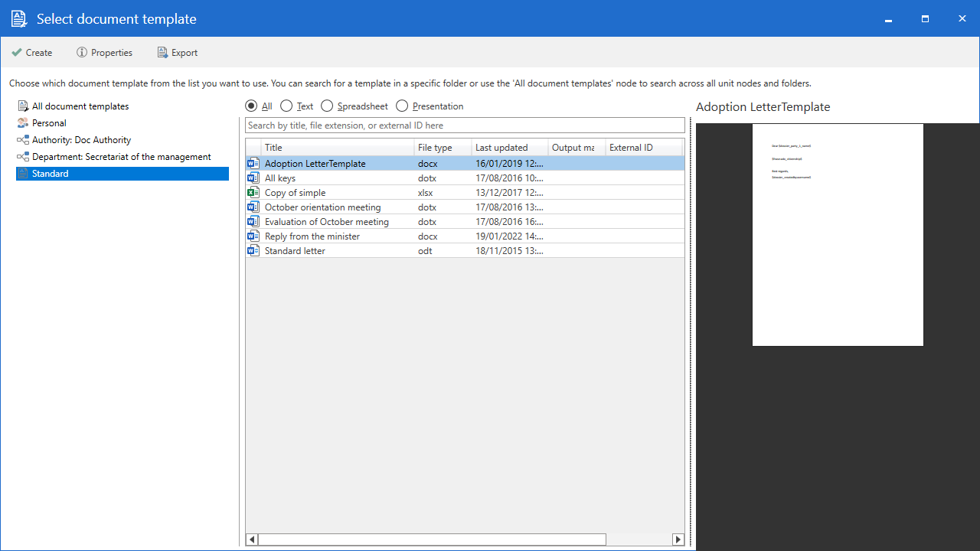The image size is (980, 551).
Task: Select Evaluation of October meeting template
Action: pyautogui.click(x=465, y=222)
